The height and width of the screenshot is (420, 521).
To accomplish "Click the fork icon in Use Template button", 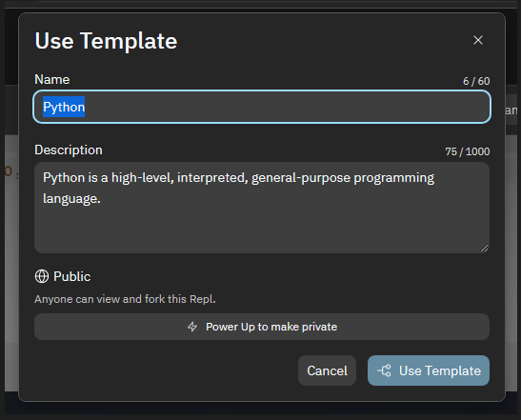I will [384, 370].
